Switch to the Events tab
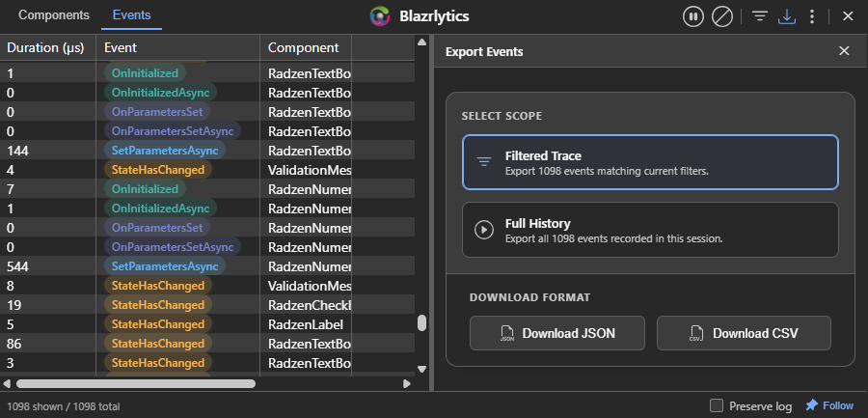 coord(131,15)
